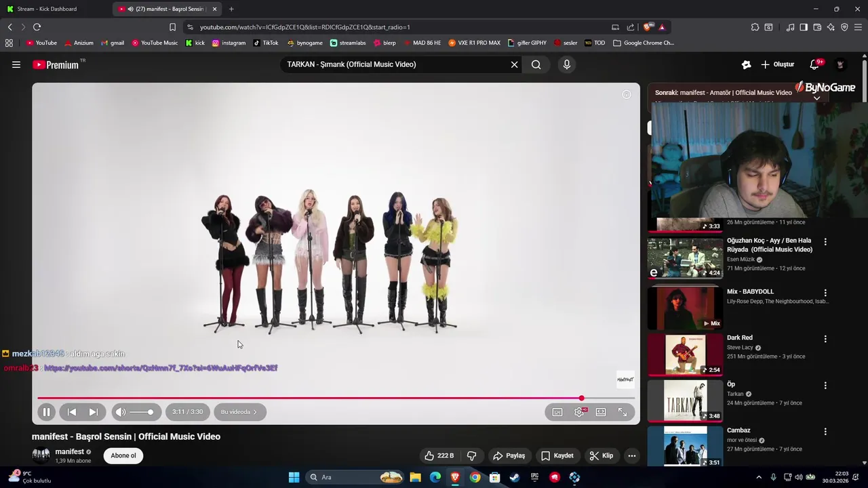
Task: Toggle theater mode on the player
Action: [601, 412]
